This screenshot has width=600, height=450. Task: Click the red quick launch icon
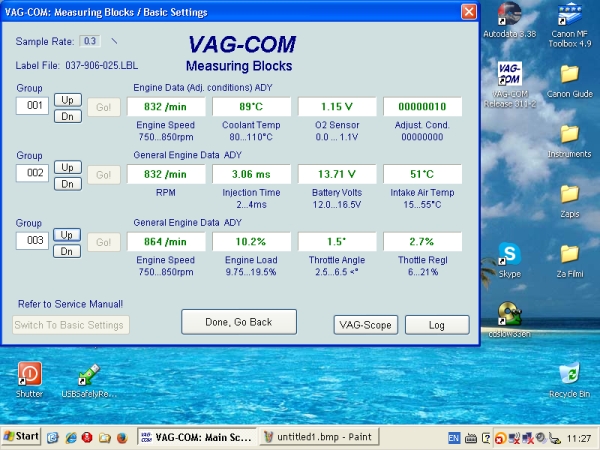coord(87,437)
